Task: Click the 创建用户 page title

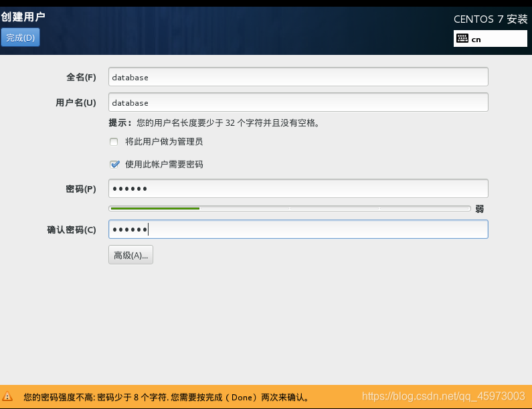Action: [23, 17]
